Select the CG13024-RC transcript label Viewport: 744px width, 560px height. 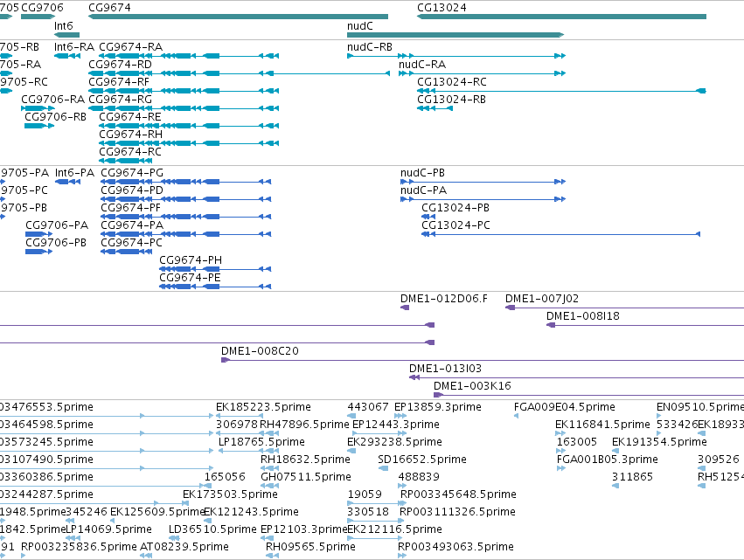coord(452,82)
